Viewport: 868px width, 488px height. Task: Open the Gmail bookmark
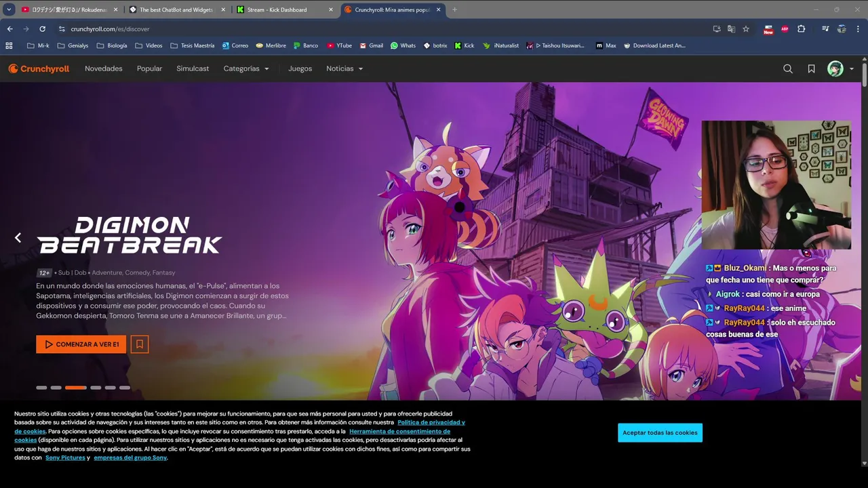point(372,45)
